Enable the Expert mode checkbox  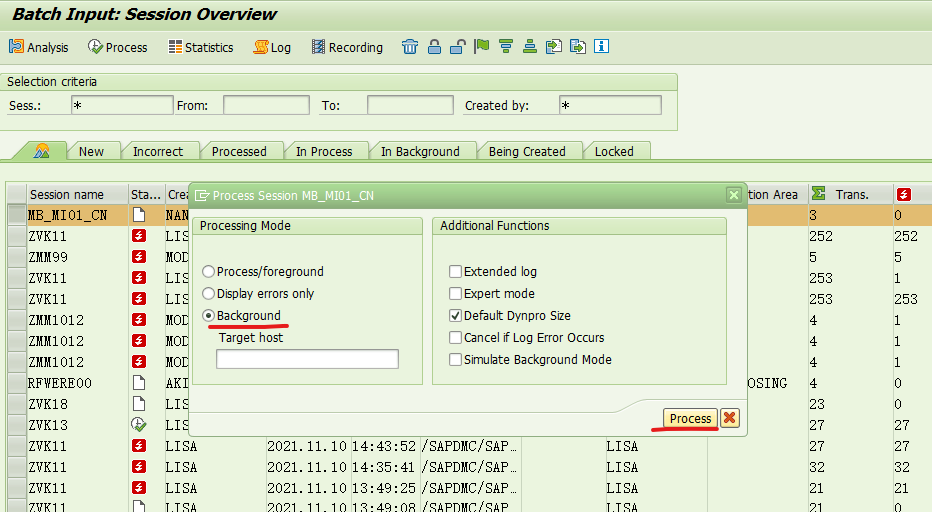coord(455,294)
